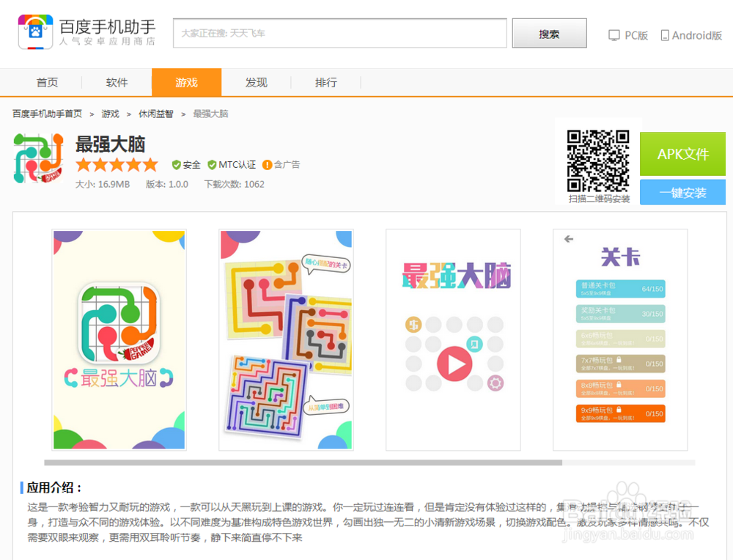Viewport: 733px width, 560px height.
Task: Click the 游戏 breadcrumb link
Action: tap(111, 114)
